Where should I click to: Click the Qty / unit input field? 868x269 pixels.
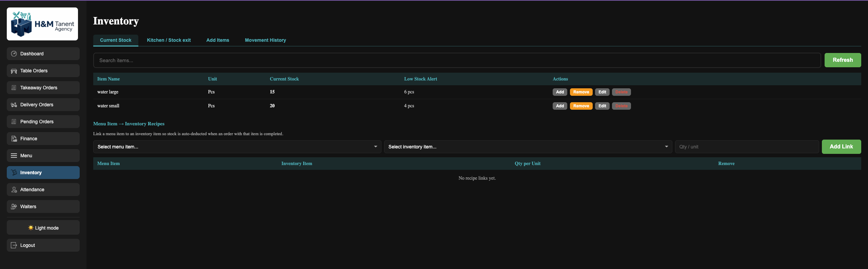click(x=747, y=147)
